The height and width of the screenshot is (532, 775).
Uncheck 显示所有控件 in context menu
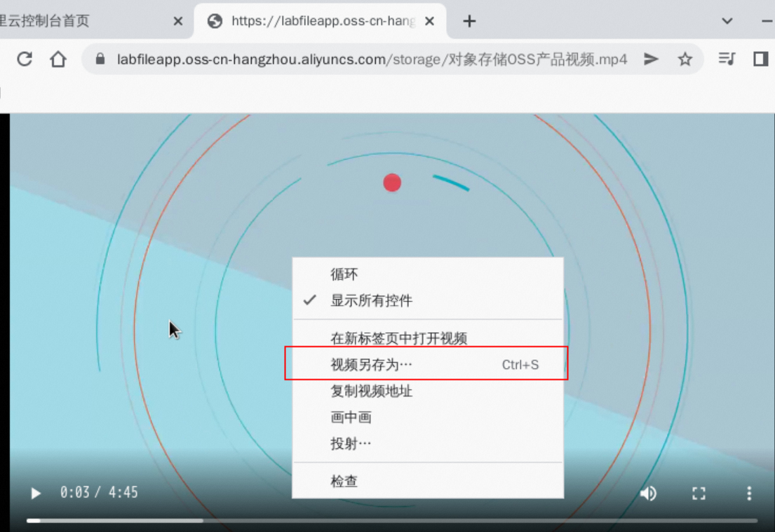coord(428,300)
